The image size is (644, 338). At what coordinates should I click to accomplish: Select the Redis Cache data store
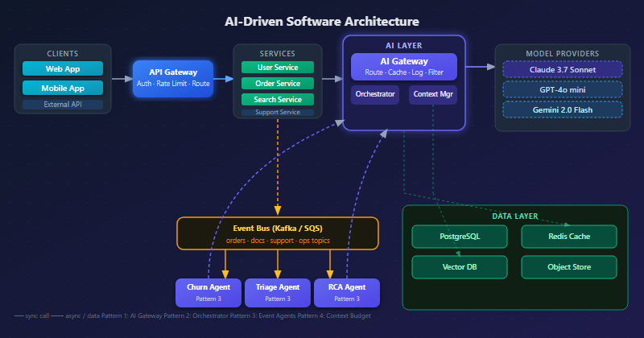pyautogui.click(x=569, y=237)
